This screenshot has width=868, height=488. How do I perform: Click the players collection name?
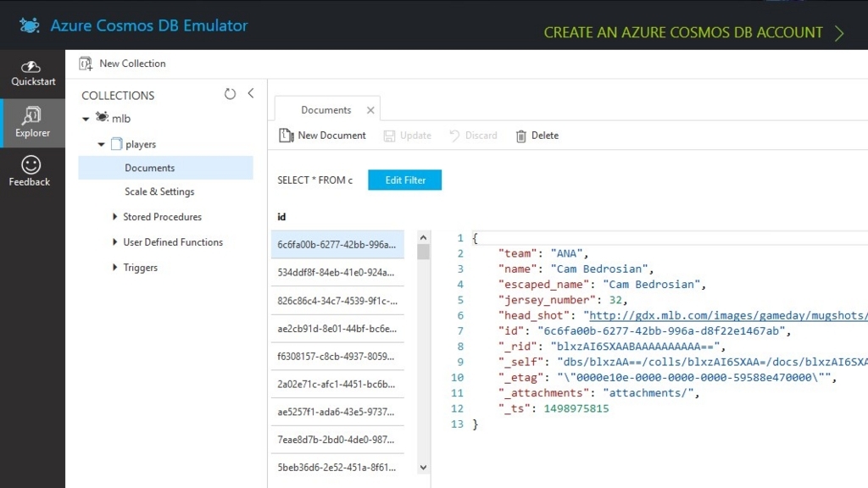(141, 144)
